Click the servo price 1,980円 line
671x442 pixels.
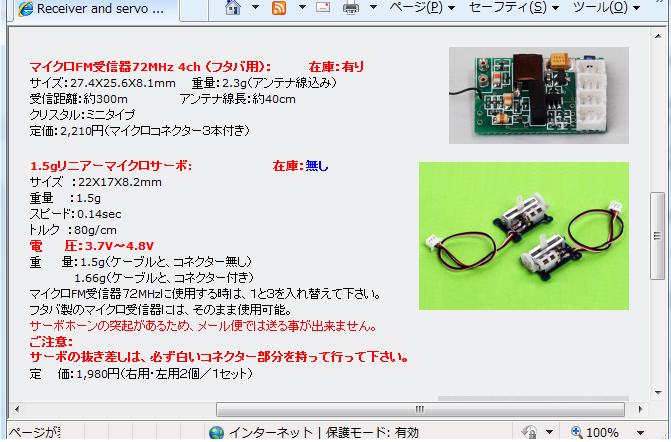(x=141, y=374)
